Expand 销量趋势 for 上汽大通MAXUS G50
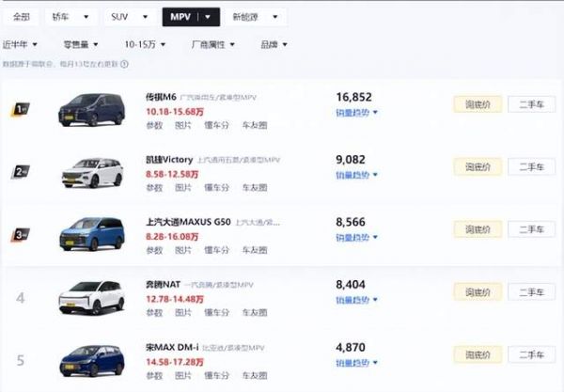Screen dimensions: 564x392 coord(356,237)
